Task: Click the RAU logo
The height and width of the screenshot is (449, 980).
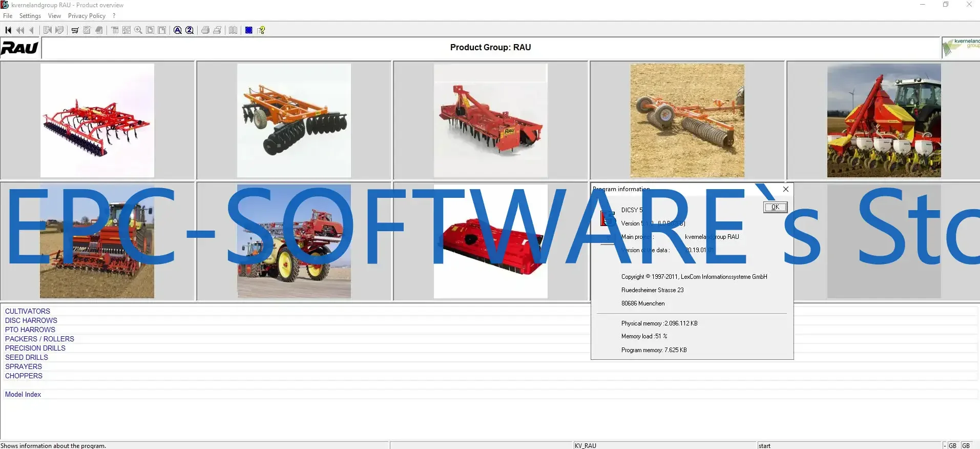Action: (x=20, y=48)
